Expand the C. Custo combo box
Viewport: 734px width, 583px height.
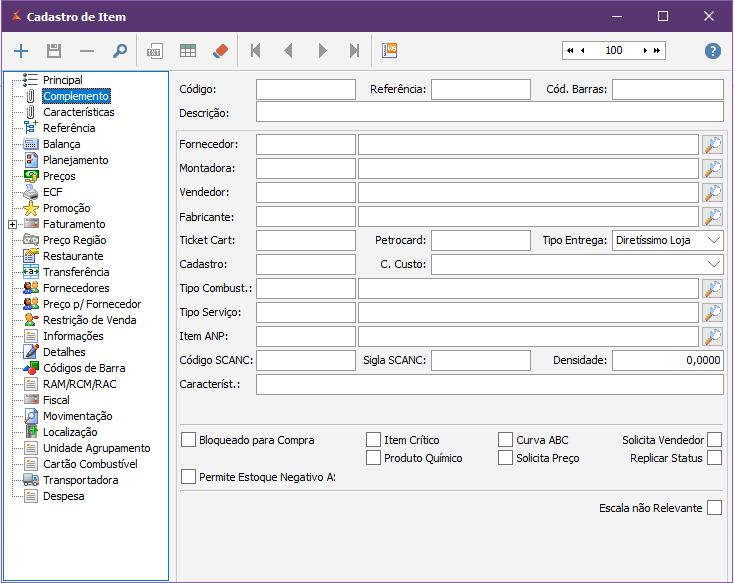(x=712, y=265)
